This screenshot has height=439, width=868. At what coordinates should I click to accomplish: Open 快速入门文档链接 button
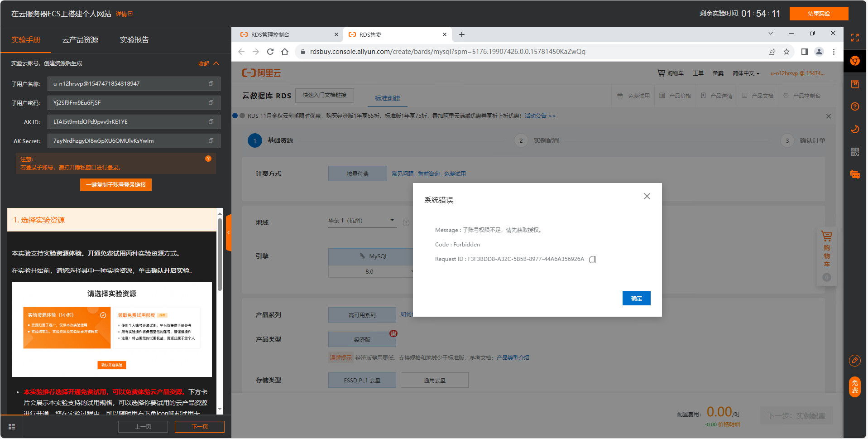(325, 95)
